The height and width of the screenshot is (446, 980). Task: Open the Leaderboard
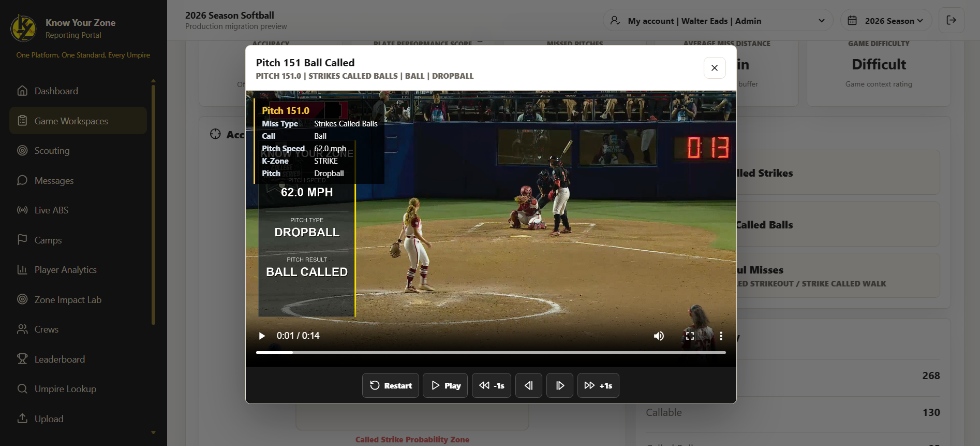(x=78, y=359)
